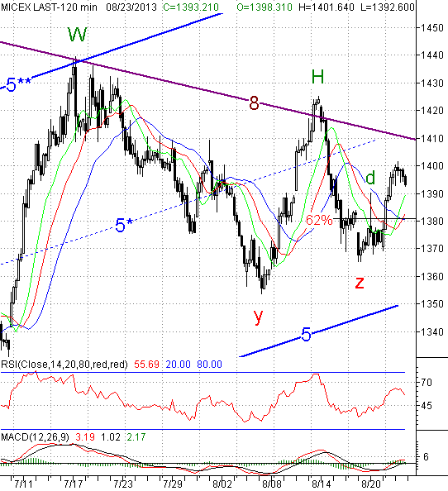The height and width of the screenshot is (491, 448).
Task: Click the 1340 price axis label
Action: point(432,331)
